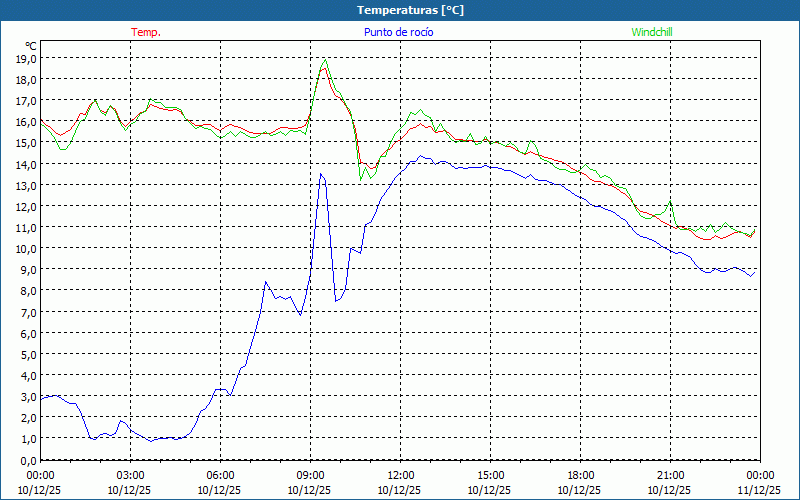Select the 10,0 y-axis tick label
The width and height of the screenshot is (800, 500).
(x=26, y=248)
